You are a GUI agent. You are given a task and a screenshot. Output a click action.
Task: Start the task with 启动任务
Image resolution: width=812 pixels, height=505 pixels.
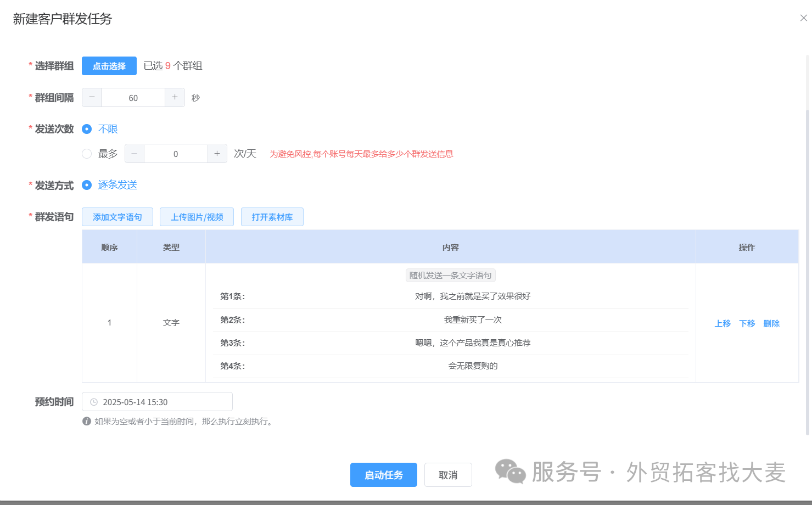pyautogui.click(x=384, y=475)
